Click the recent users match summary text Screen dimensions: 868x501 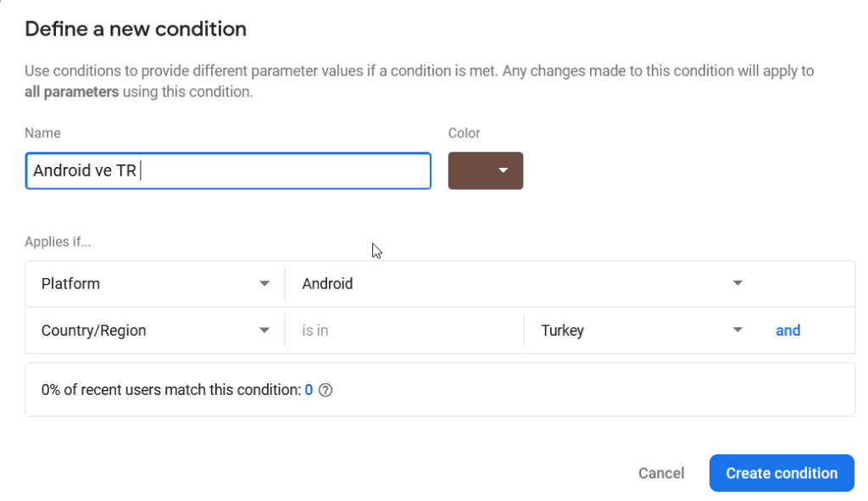pyautogui.click(x=171, y=390)
